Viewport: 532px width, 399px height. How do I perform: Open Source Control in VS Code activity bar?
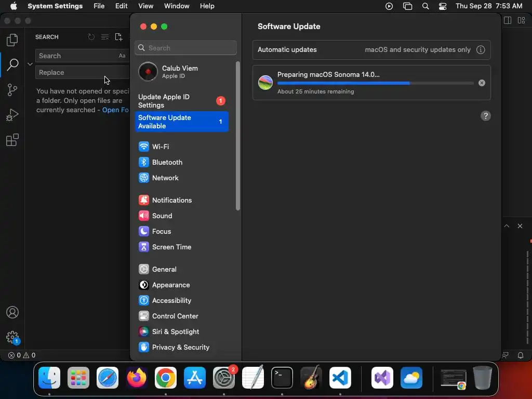click(12, 90)
